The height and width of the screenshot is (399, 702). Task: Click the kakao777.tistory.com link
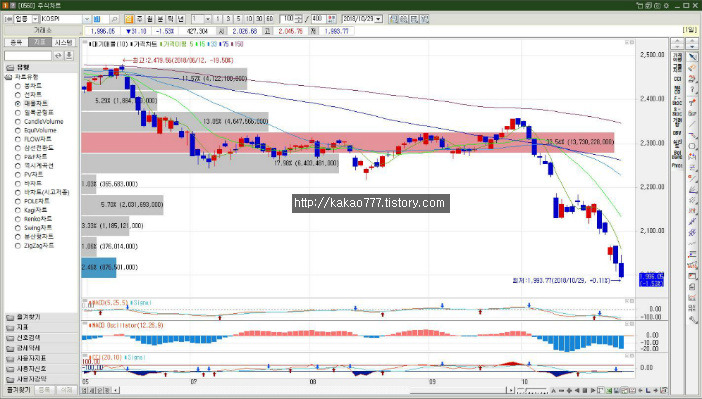click(x=370, y=203)
